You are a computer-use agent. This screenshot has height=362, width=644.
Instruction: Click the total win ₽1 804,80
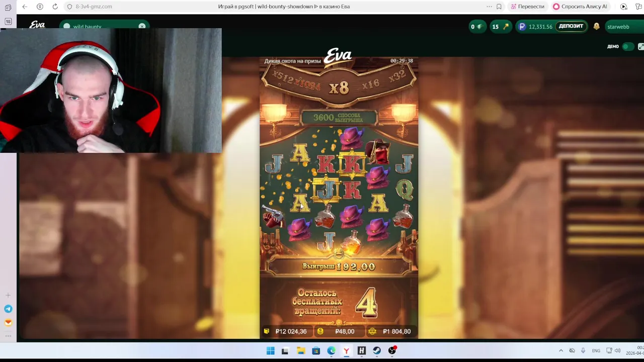click(390, 331)
